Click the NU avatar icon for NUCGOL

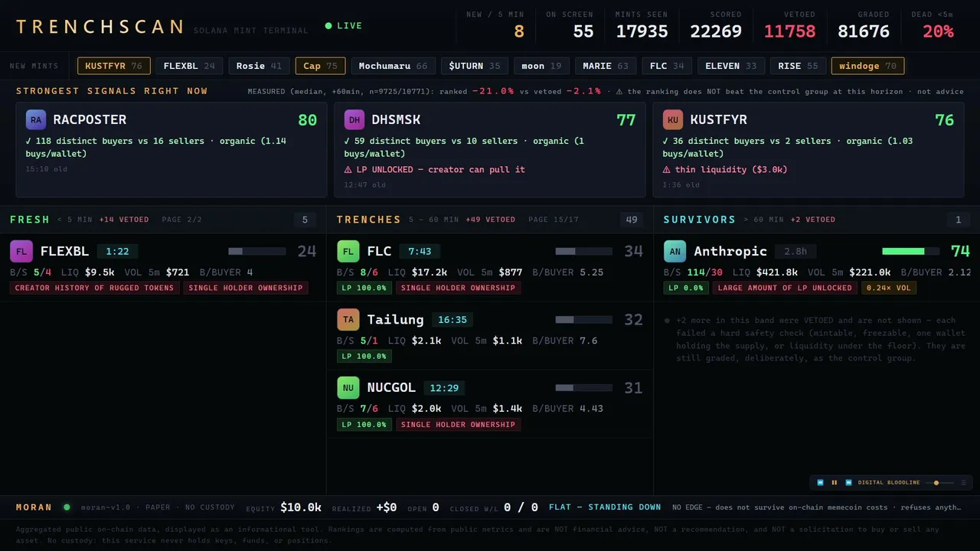348,388
